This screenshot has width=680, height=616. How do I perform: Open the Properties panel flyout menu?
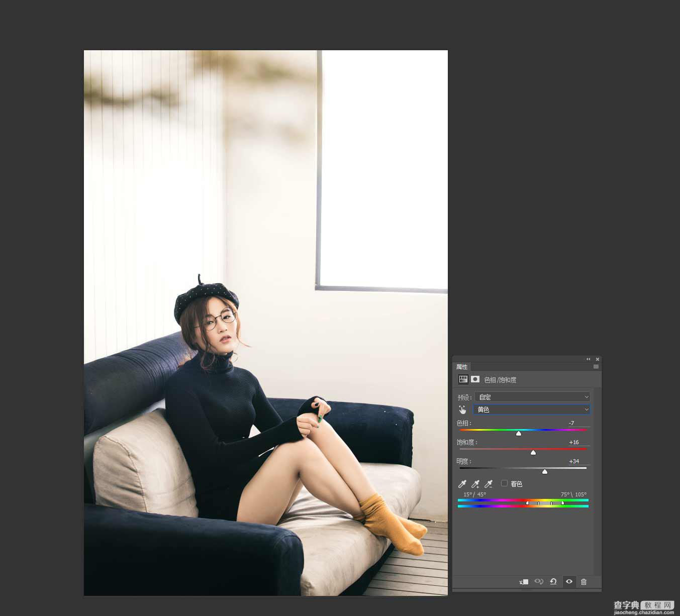point(596,367)
